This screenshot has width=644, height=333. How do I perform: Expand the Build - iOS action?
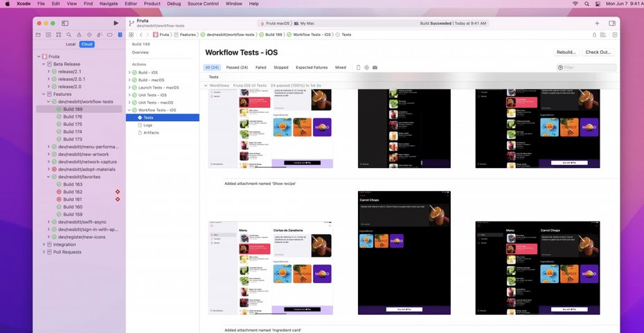tap(129, 72)
